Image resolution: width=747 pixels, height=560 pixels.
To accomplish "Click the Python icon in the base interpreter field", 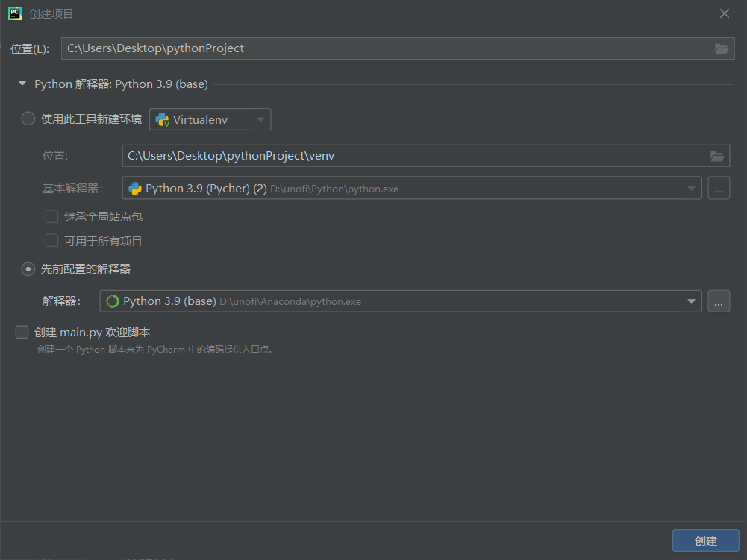I will click(x=135, y=189).
